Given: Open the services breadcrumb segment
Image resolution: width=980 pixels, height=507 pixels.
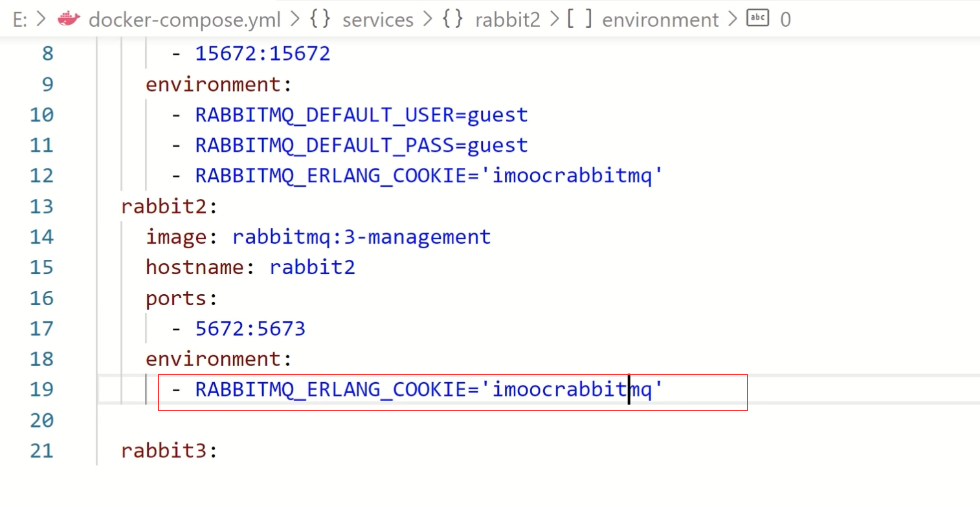Looking at the screenshot, I should coord(378,20).
